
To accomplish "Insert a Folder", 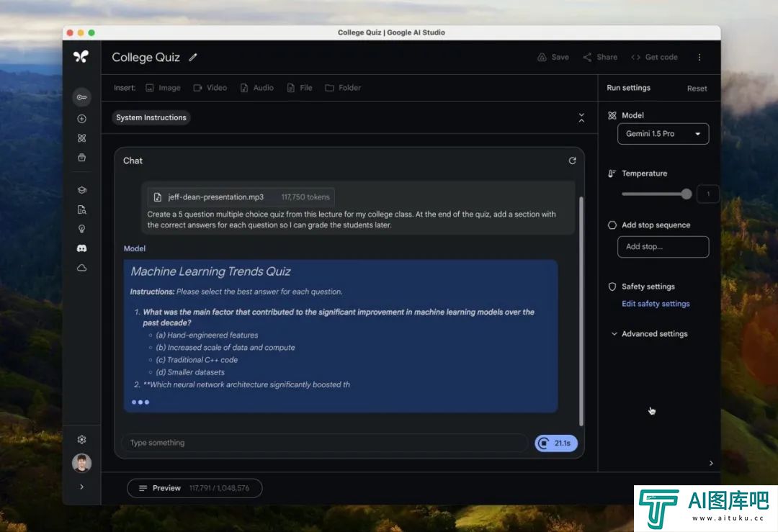I will [x=343, y=88].
